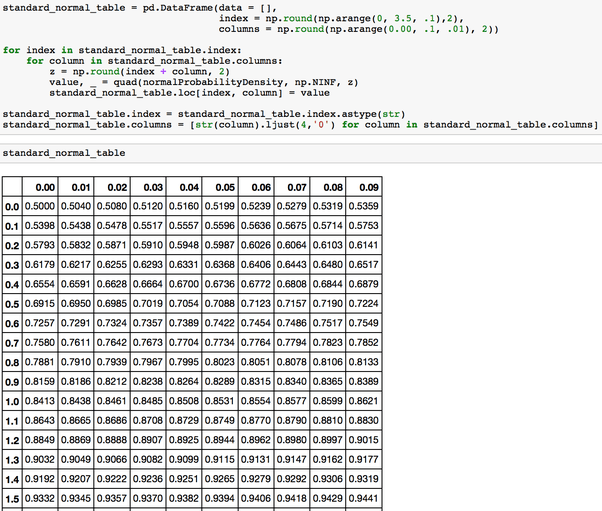The height and width of the screenshot is (511, 602).
Task: Click table value 0.8413
Action: (x=40, y=401)
